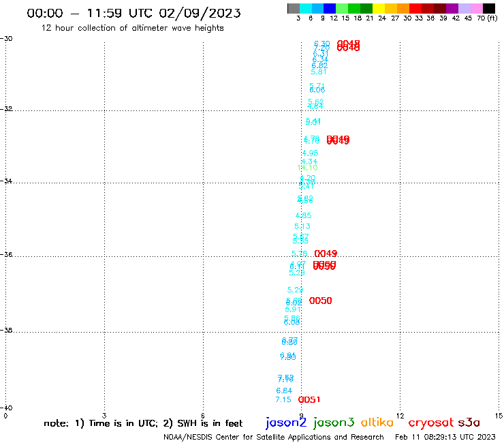Pick the black swatch at the legend's end
Screen dimensions: 504x443
pos(488,8)
